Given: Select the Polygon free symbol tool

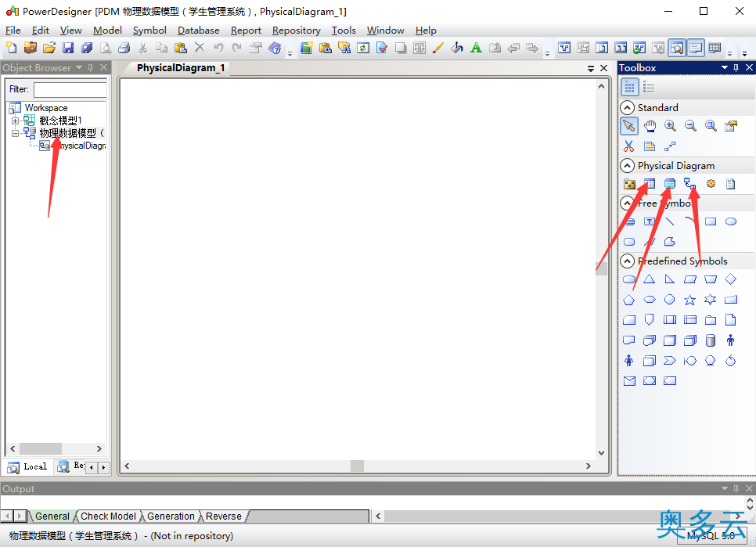Looking at the screenshot, I should [670, 242].
